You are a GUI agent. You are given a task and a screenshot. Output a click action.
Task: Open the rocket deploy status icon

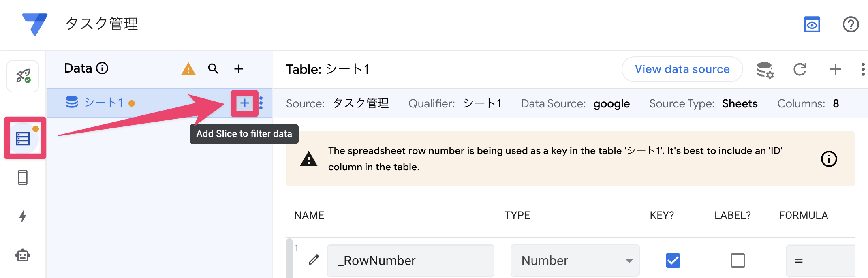[x=23, y=76]
